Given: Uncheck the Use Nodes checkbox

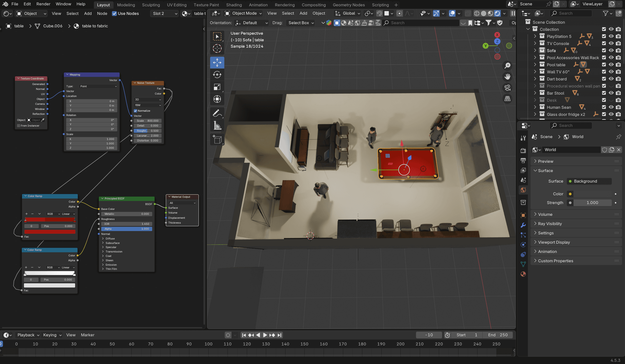Looking at the screenshot, I should tap(114, 14).
